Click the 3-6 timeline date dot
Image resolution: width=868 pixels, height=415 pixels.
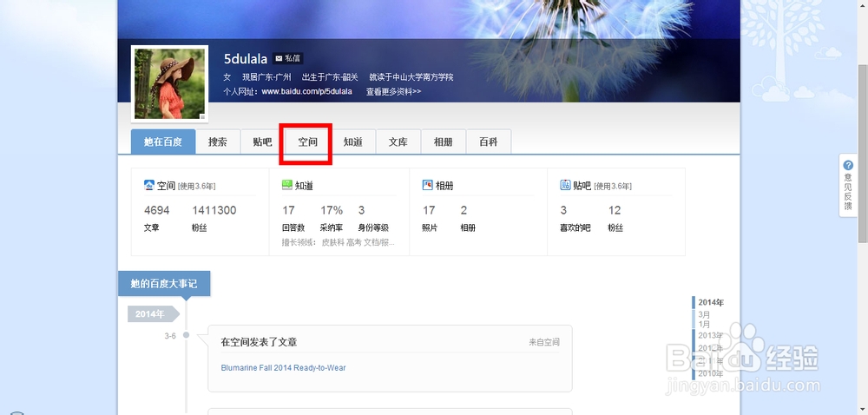pyautogui.click(x=187, y=335)
